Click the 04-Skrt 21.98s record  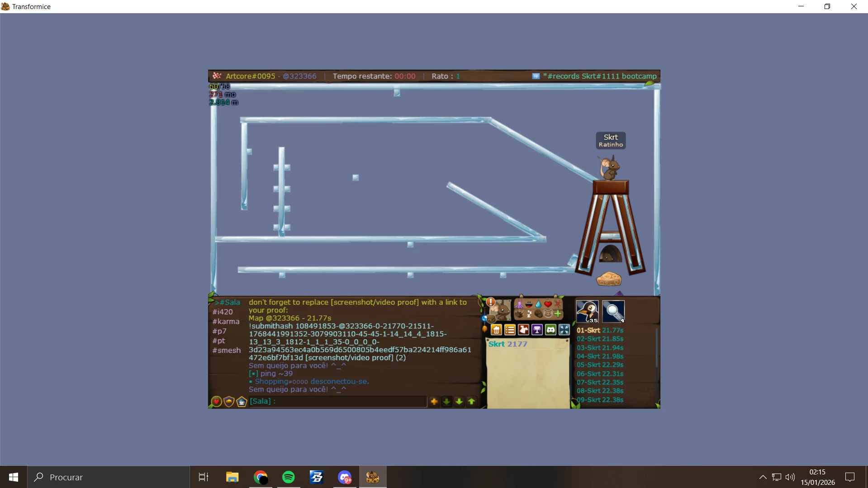pos(600,356)
